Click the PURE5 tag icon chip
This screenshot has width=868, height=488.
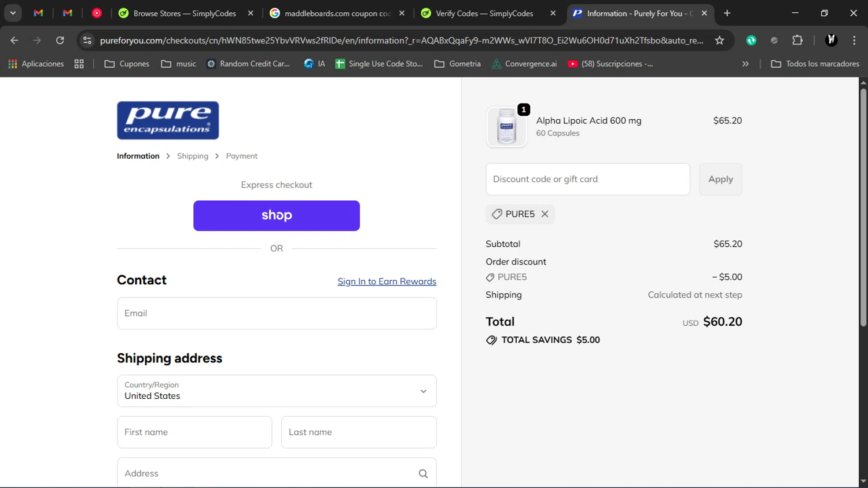pyautogui.click(x=496, y=214)
